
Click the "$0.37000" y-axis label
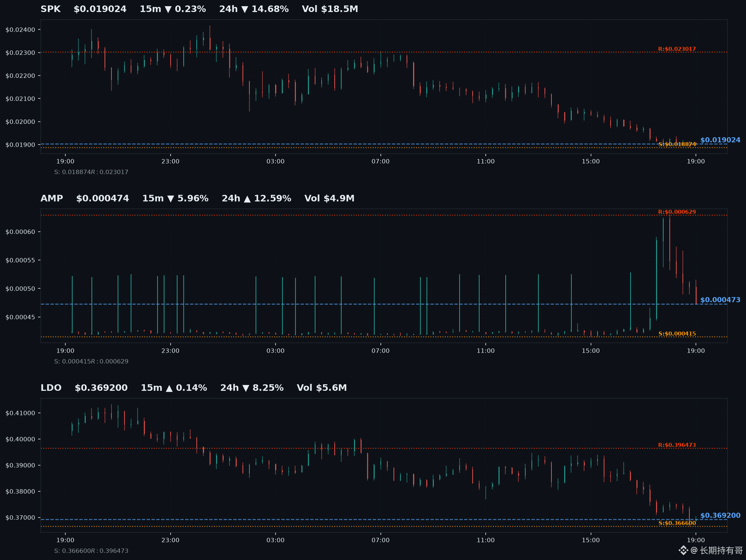point(20,518)
